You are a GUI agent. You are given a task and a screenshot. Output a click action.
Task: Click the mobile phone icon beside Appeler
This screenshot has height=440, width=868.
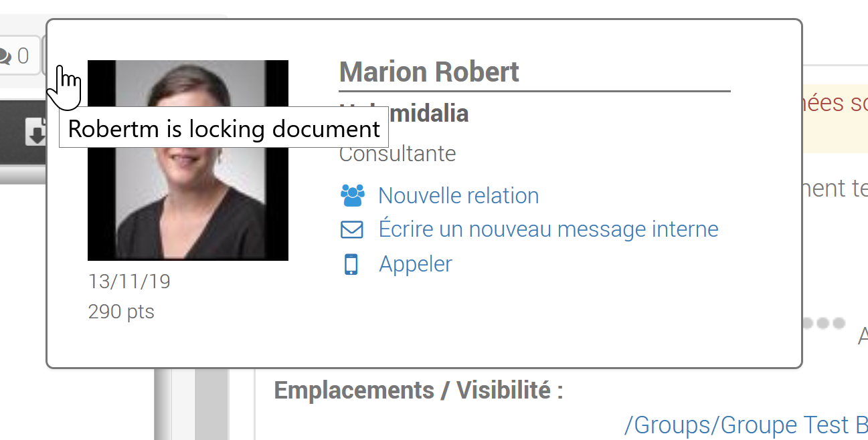click(351, 264)
